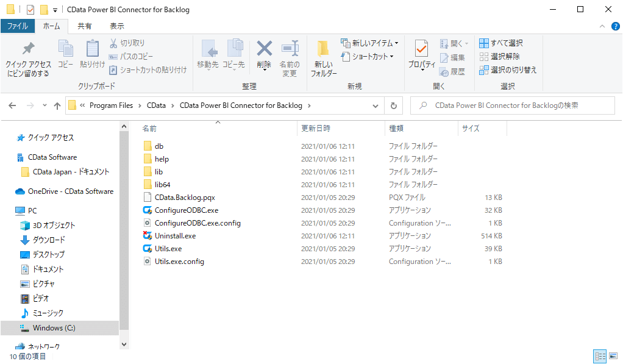Screen dimensions: 623x364
Task: Click CData breadcrumb in address bar
Action: tap(156, 105)
